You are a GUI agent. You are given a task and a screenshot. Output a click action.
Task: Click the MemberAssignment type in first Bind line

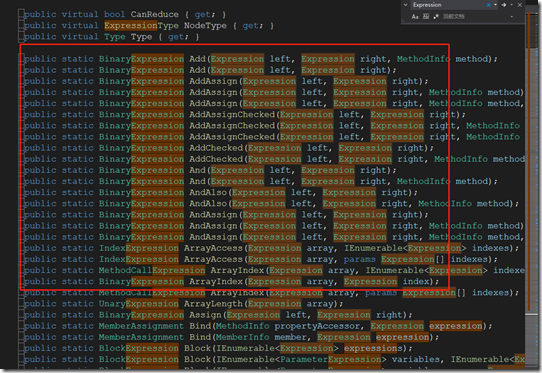tap(141, 326)
